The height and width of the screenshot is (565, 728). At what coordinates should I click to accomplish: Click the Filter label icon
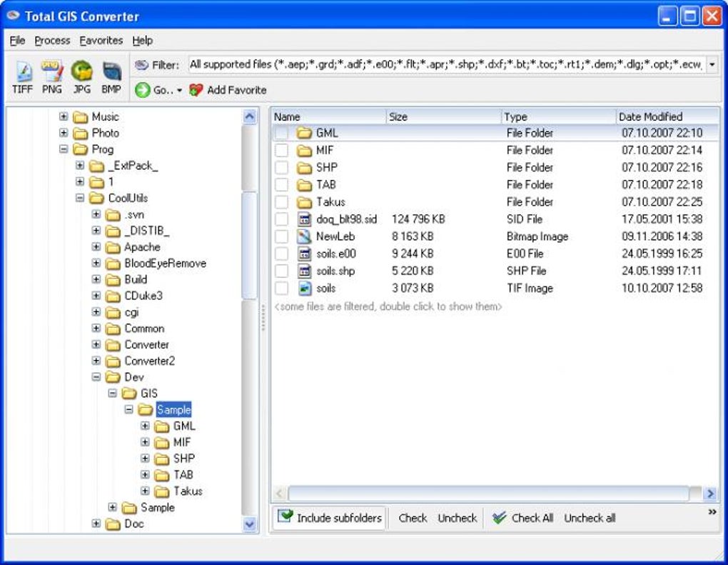click(141, 65)
